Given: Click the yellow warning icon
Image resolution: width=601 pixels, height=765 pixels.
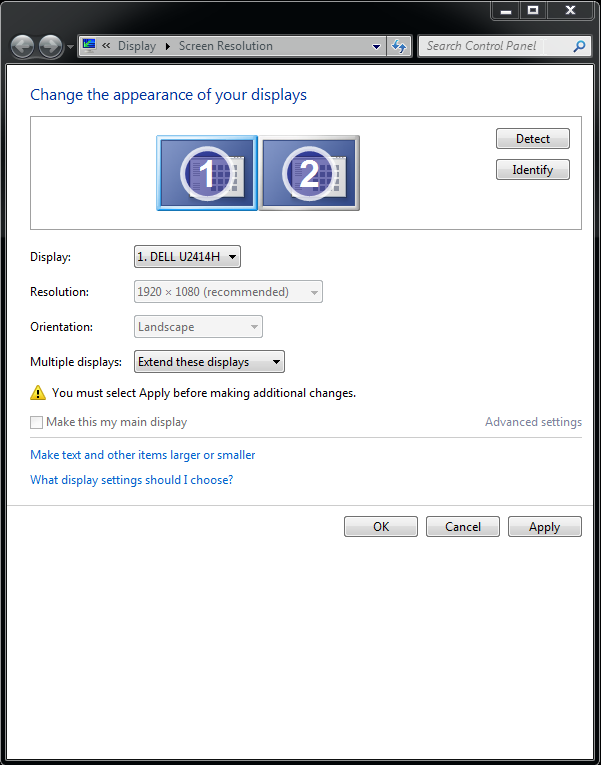Looking at the screenshot, I should point(38,393).
